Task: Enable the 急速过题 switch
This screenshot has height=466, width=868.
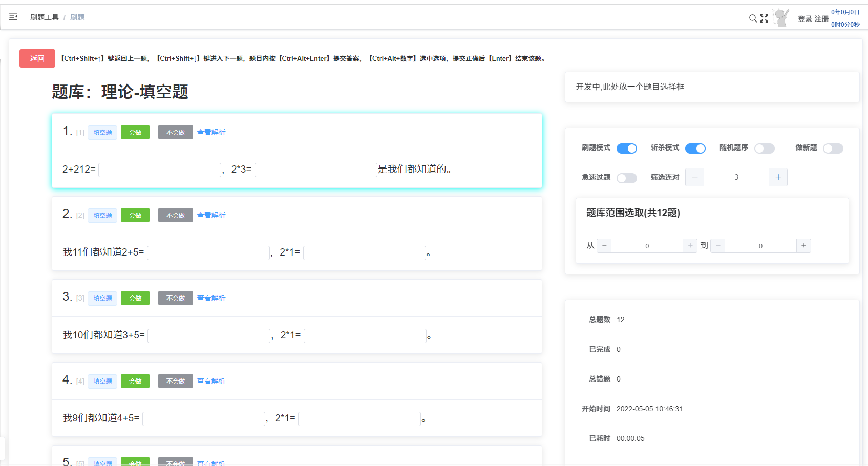Action: pyautogui.click(x=627, y=178)
